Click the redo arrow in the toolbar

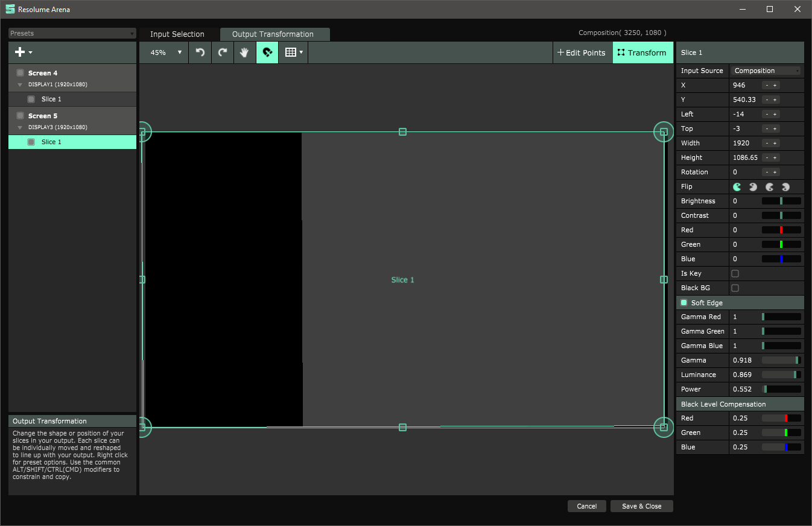coord(223,52)
